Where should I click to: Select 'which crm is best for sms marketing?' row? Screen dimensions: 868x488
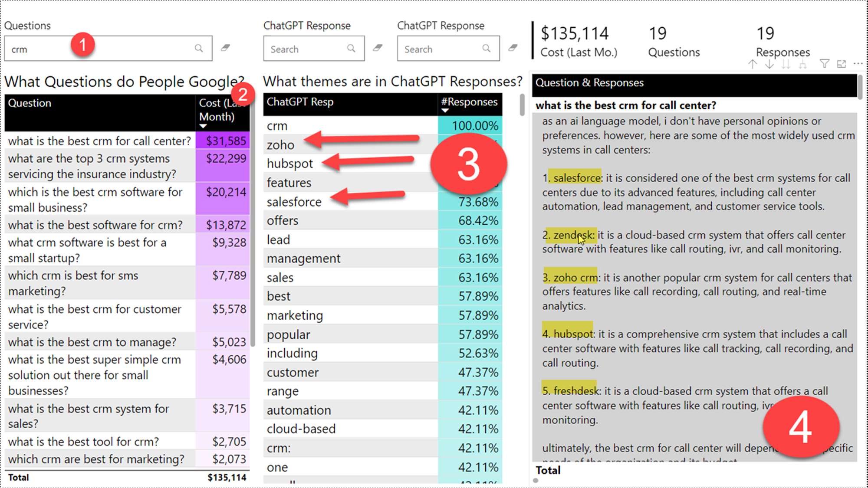[x=73, y=283]
